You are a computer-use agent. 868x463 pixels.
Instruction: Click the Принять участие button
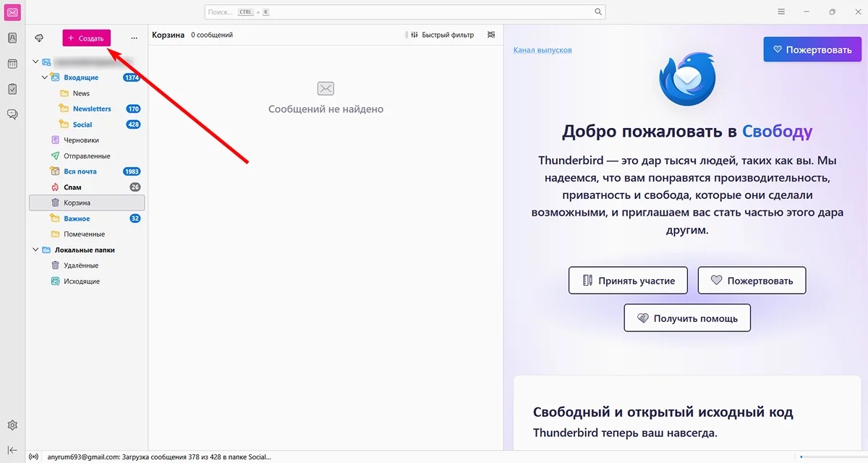point(627,280)
